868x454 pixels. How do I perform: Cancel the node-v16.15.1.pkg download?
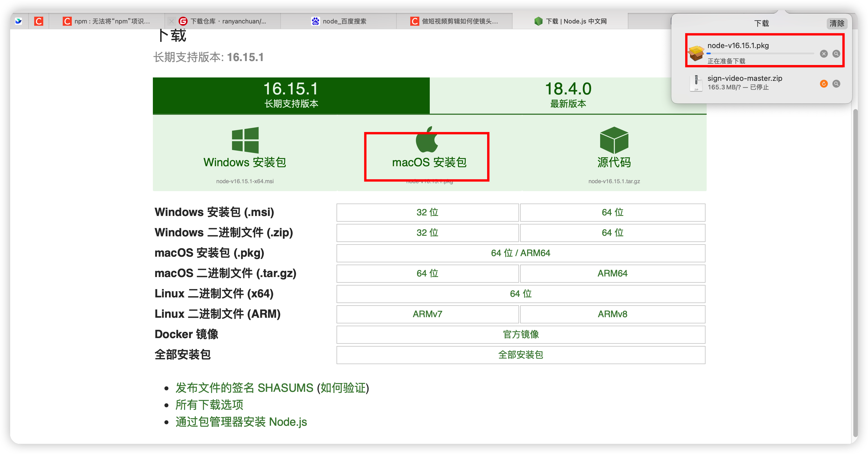[824, 54]
